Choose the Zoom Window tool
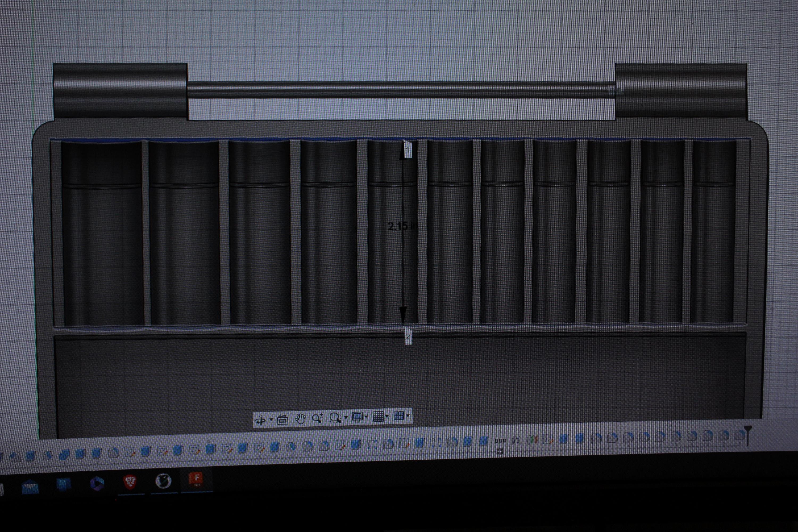The height and width of the screenshot is (532, 798). tap(335, 418)
